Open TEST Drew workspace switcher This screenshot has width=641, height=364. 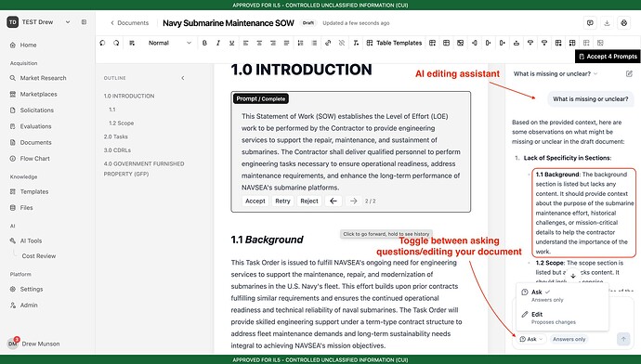pyautogui.click(x=39, y=22)
